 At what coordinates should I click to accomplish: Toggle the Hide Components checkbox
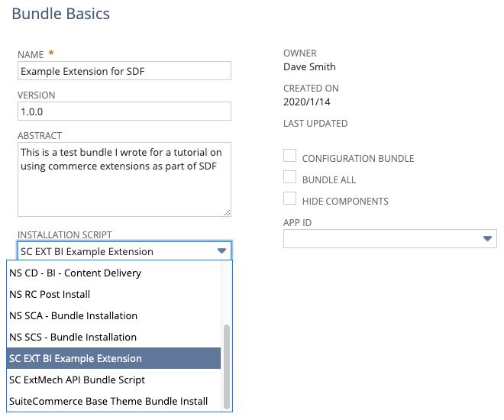point(290,199)
